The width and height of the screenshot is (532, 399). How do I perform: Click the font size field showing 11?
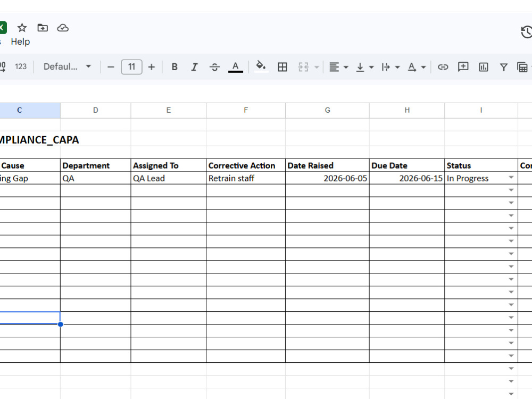pos(131,67)
